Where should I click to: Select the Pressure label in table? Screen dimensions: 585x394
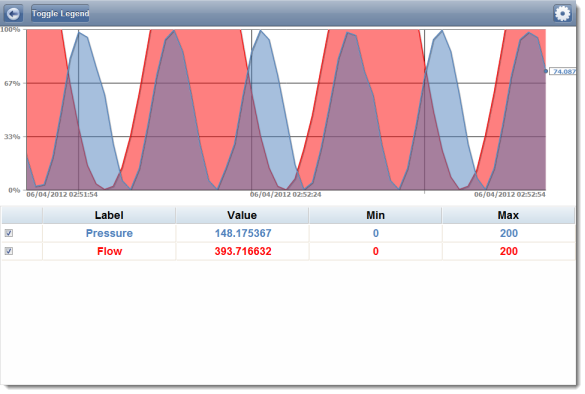109,233
